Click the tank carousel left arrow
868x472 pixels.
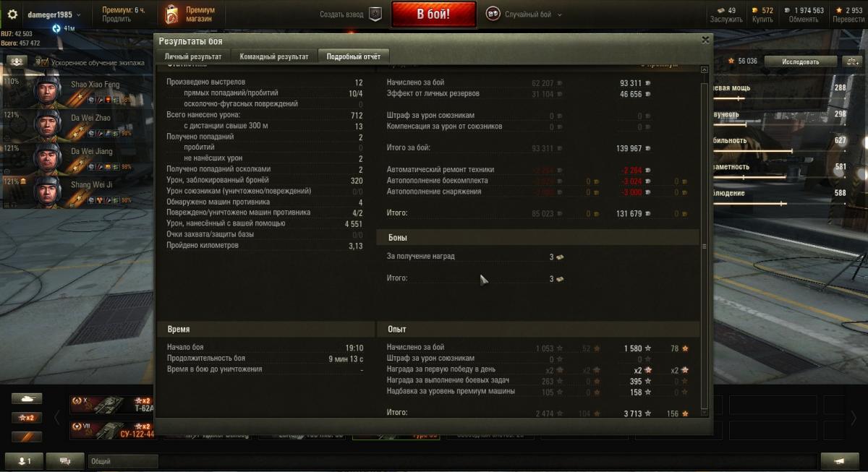57,417
